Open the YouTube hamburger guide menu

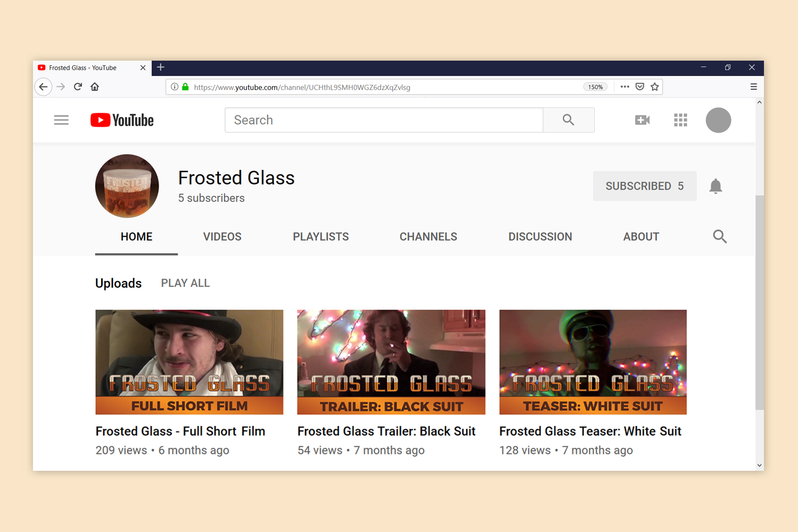[x=61, y=120]
